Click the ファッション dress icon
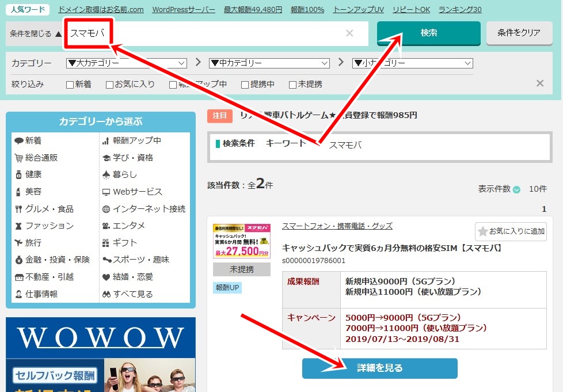Screen dimensions: 563x392 [x=18, y=226]
